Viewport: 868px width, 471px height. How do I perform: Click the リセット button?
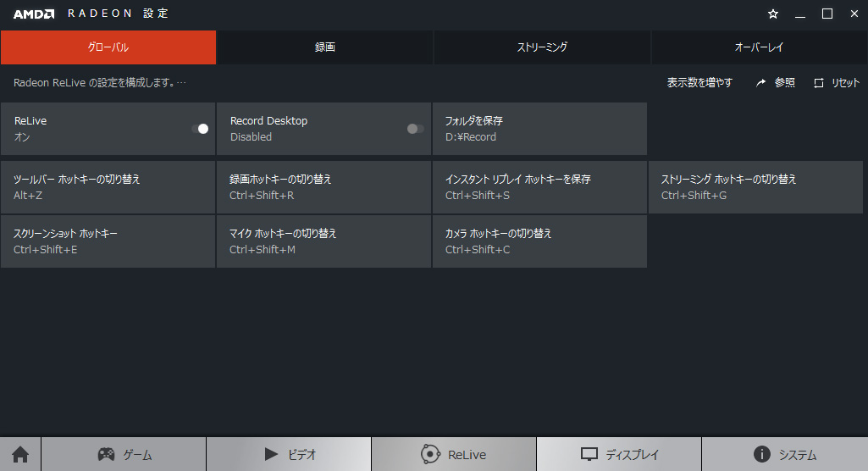[837, 83]
